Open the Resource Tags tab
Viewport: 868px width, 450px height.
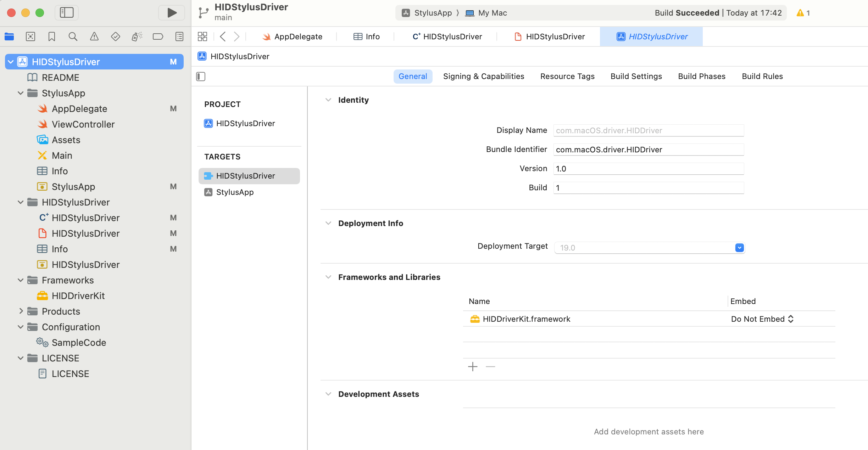(x=567, y=77)
